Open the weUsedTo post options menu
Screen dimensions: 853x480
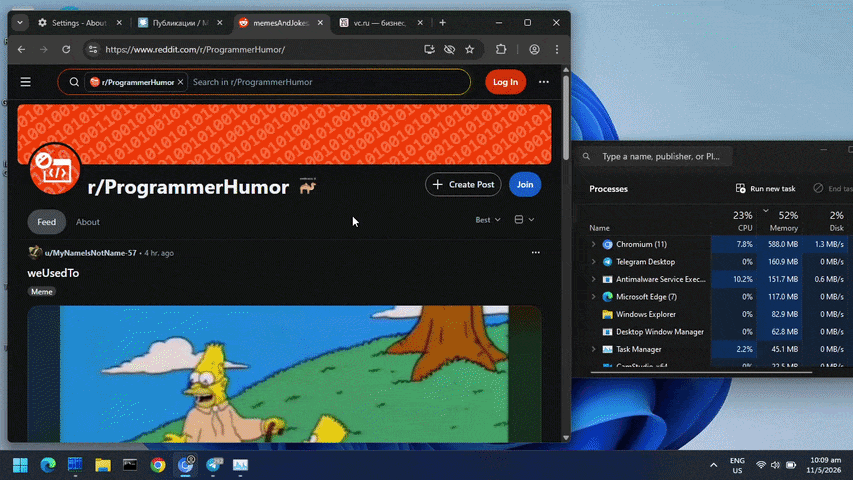click(x=536, y=253)
